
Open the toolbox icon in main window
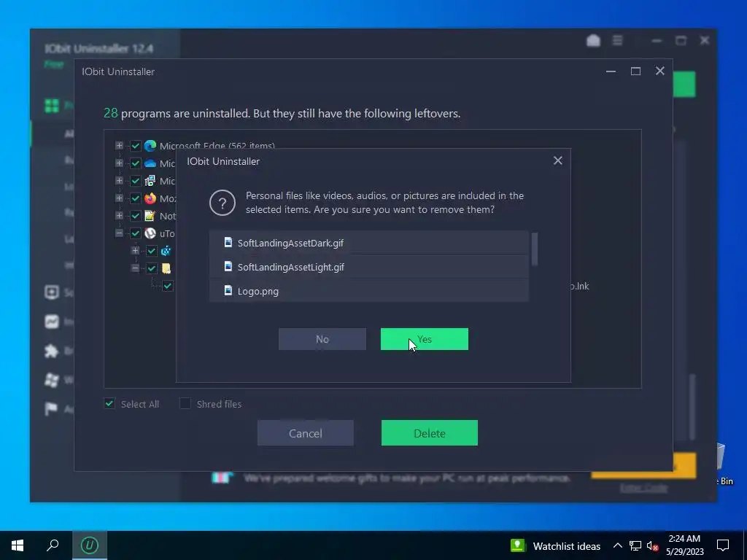[x=593, y=41]
